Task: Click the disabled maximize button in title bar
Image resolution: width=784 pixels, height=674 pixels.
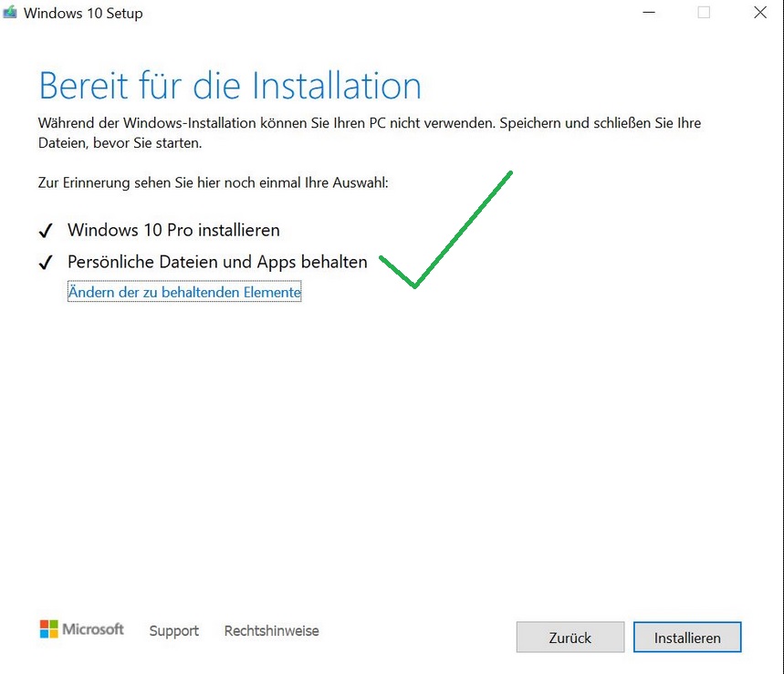Action: click(704, 13)
